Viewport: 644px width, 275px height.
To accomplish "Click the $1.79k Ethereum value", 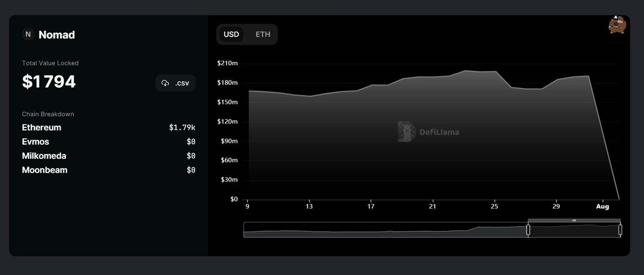I will click(182, 128).
